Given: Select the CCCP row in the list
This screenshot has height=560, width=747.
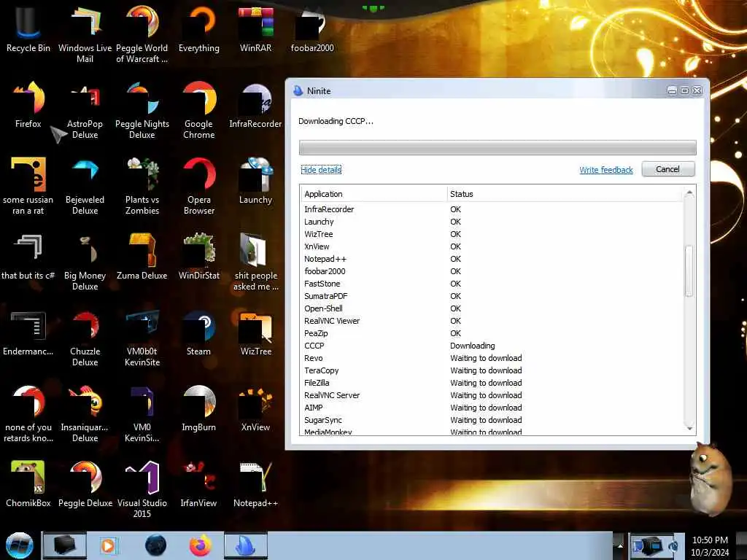Looking at the screenshot, I should click(492, 346).
